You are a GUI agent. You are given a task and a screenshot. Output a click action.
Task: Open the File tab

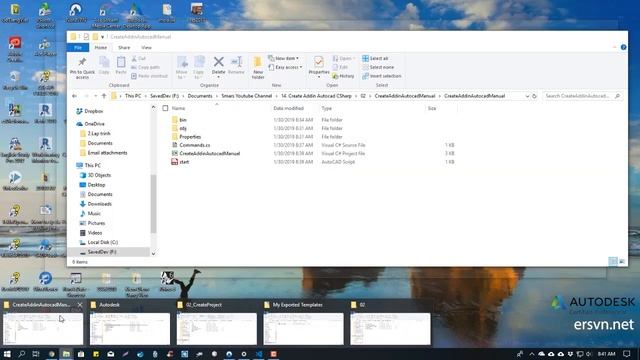pos(78,48)
